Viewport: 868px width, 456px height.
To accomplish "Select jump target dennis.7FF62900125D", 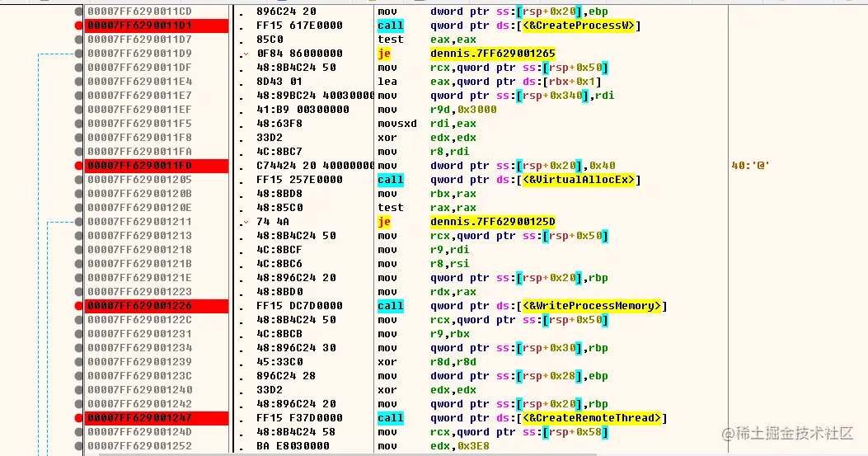I will tap(493, 222).
